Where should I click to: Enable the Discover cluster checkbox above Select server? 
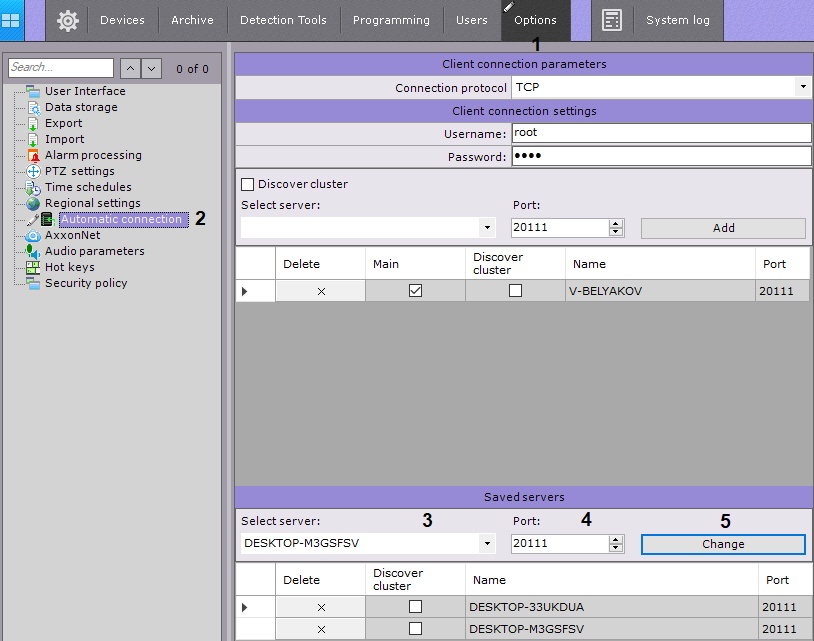248,185
